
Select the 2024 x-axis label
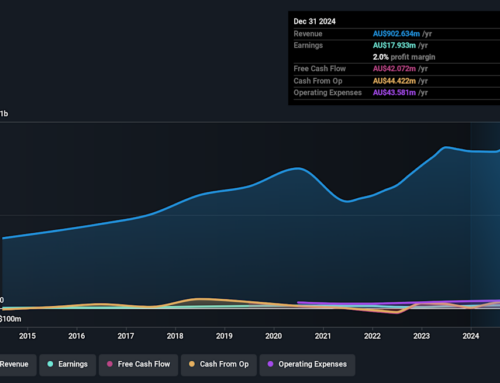471,336
